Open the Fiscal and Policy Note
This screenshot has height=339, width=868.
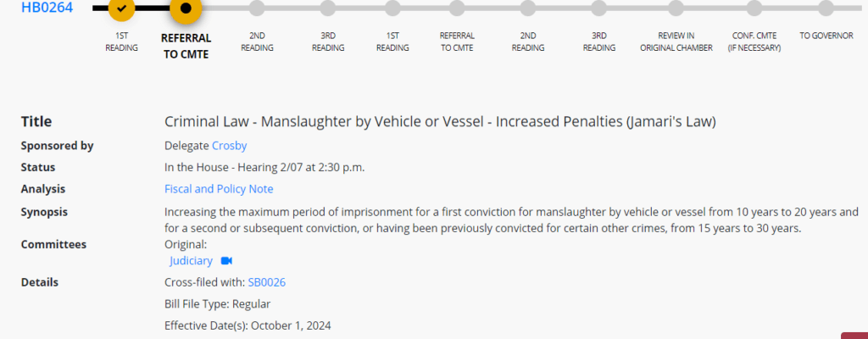219,189
